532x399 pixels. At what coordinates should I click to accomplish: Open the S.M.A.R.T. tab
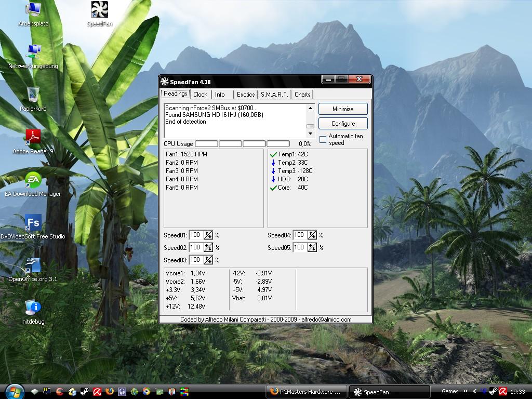(274, 95)
